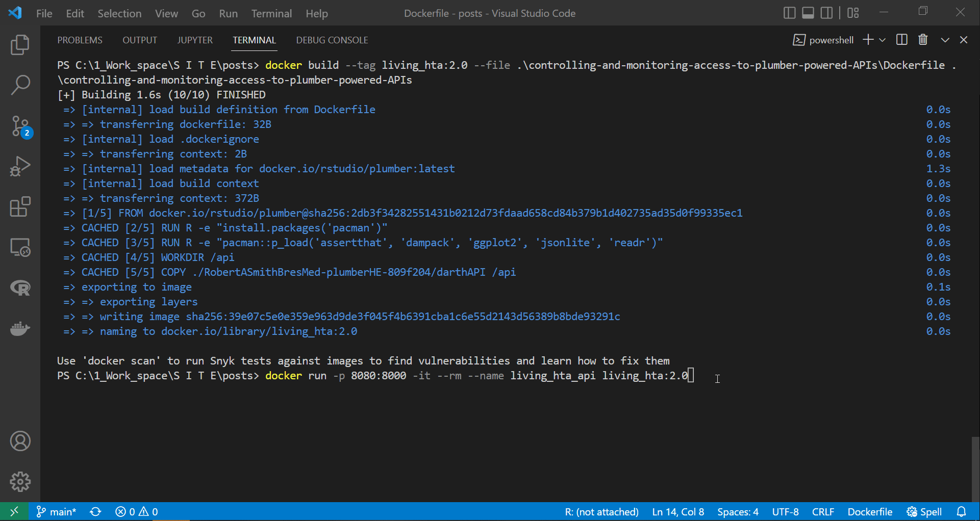Open the Terminal menu
The width and height of the screenshot is (980, 521).
pyautogui.click(x=271, y=13)
